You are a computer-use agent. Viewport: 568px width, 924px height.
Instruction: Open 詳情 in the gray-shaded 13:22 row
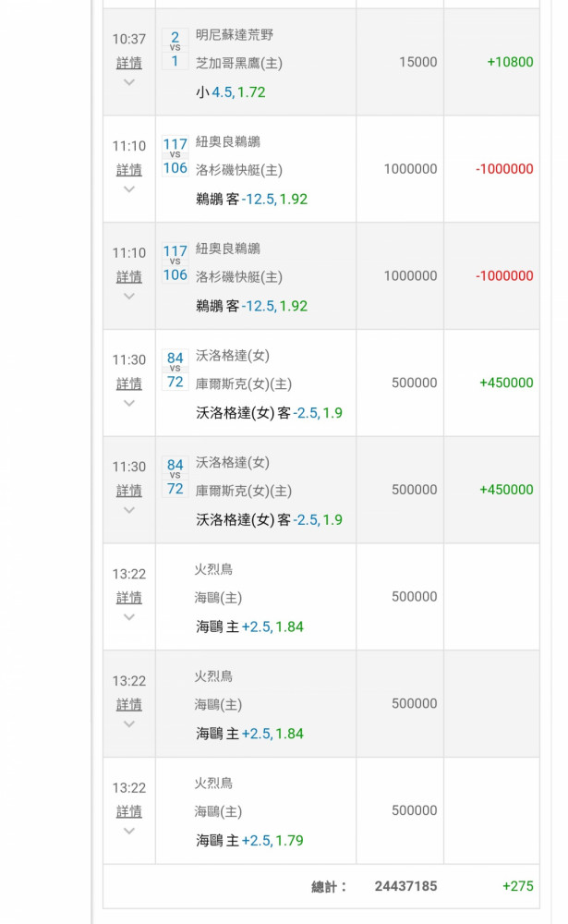point(129,704)
